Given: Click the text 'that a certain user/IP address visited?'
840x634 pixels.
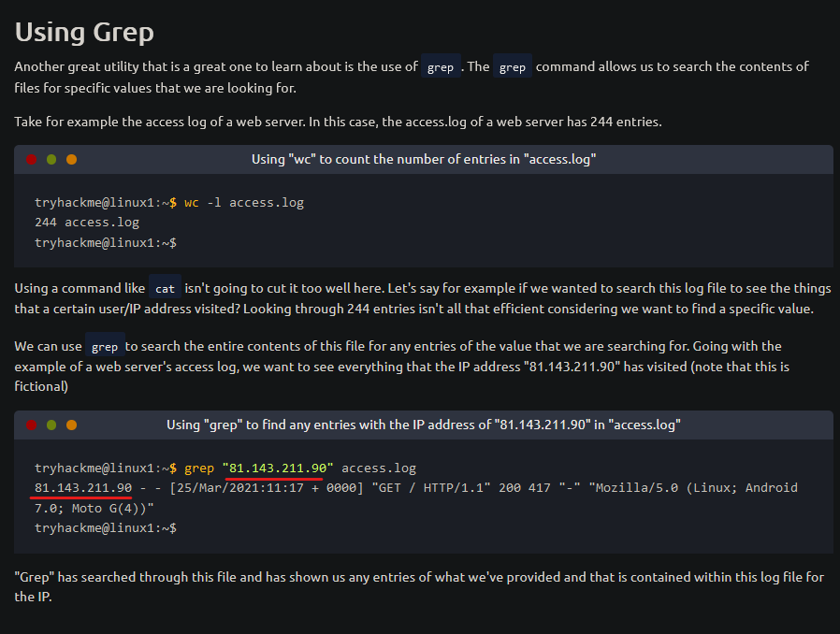Looking at the screenshot, I should click(127, 309).
